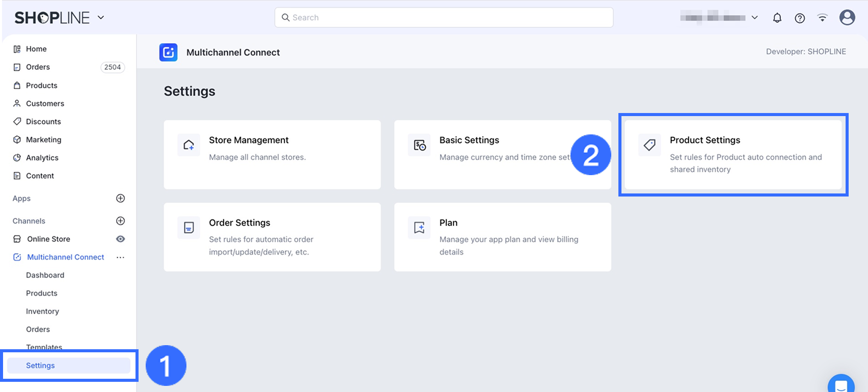Add a new channel with plus icon

(120, 221)
